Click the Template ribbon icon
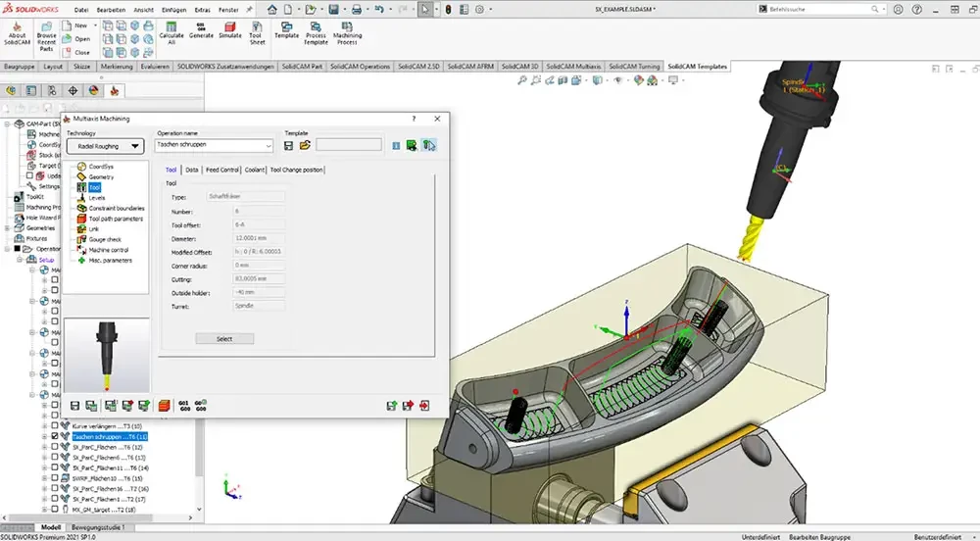This screenshot has height=541, width=980. 287,30
